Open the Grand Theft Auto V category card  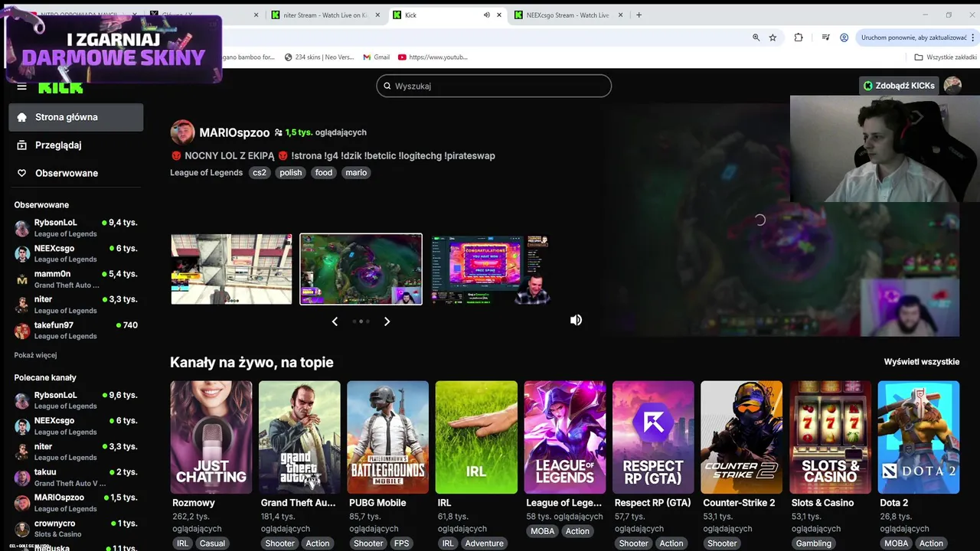pyautogui.click(x=299, y=437)
